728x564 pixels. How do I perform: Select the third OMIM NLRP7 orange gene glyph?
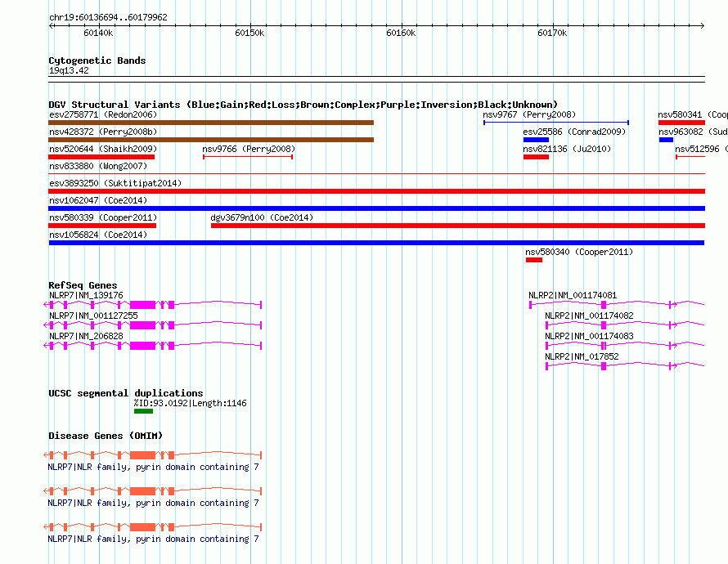click(153, 527)
